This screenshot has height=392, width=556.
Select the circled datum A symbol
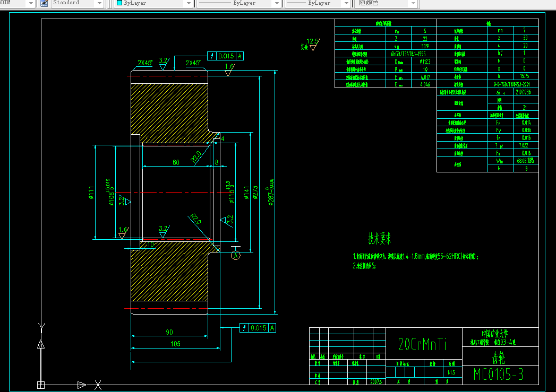[235, 255]
